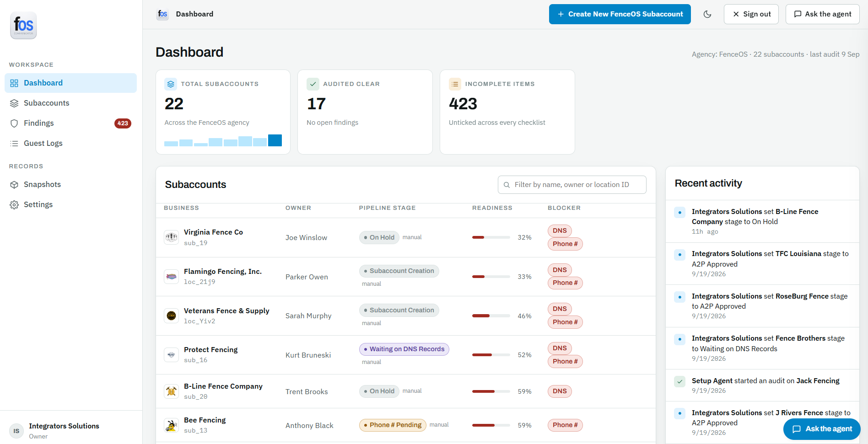Open Subaccounts in the sidebar
868x444 pixels.
coord(70,103)
